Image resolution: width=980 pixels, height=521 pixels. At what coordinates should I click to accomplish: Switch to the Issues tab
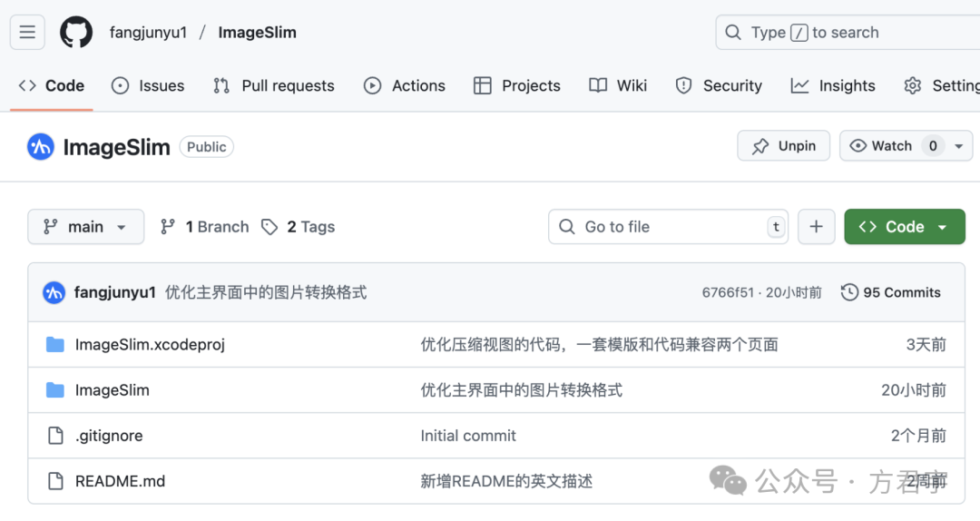(148, 85)
